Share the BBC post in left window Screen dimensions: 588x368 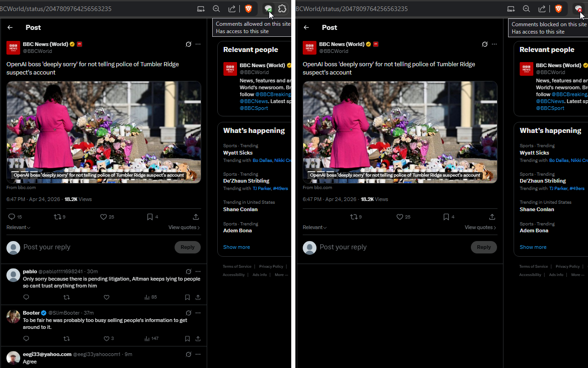(196, 217)
